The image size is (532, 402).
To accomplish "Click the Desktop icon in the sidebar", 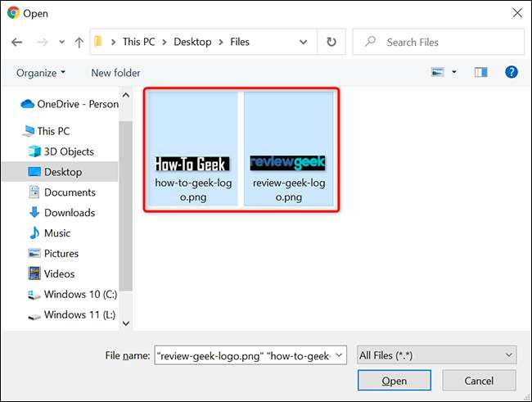I will click(34, 171).
